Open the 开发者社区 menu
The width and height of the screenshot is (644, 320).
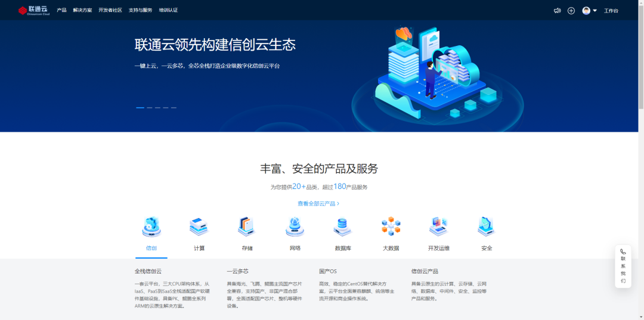pos(110,10)
